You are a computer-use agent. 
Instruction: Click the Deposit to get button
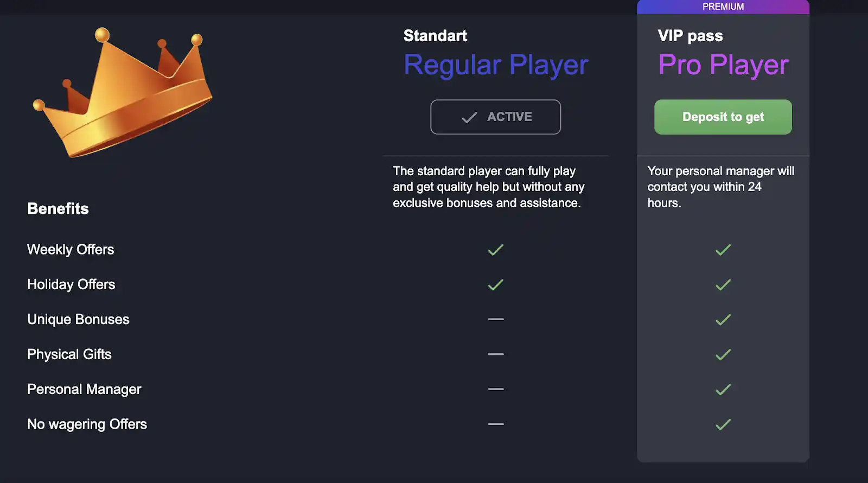723,117
